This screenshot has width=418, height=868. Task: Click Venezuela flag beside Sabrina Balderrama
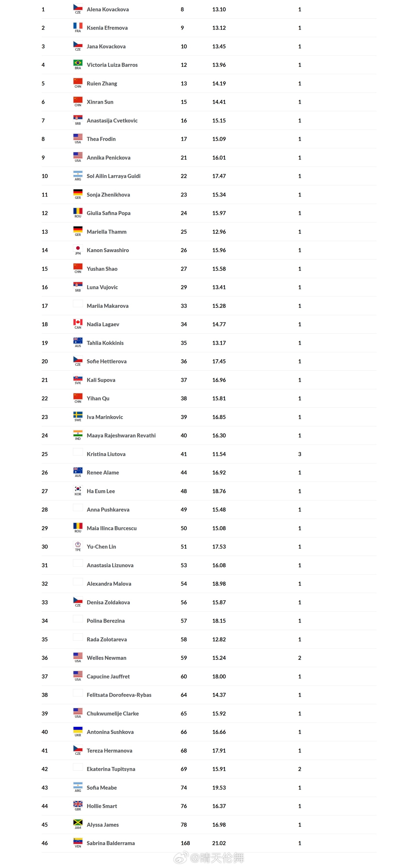point(78,841)
